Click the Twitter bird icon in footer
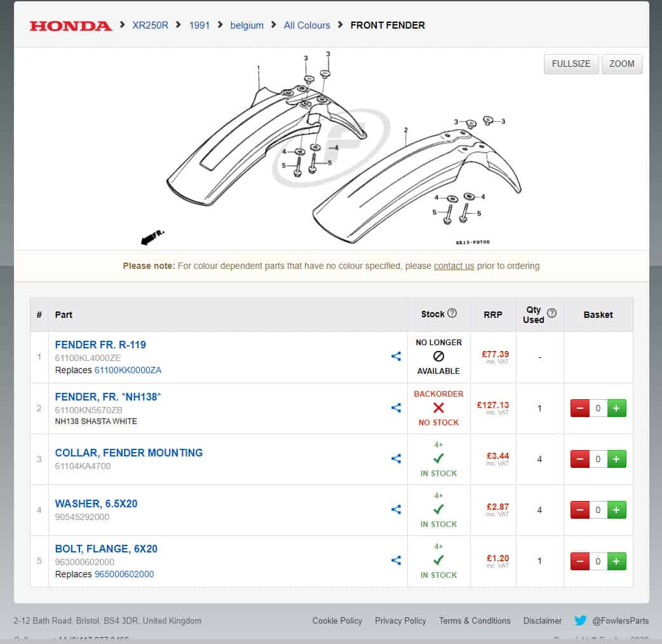Image resolution: width=662 pixels, height=644 pixels. click(x=581, y=620)
